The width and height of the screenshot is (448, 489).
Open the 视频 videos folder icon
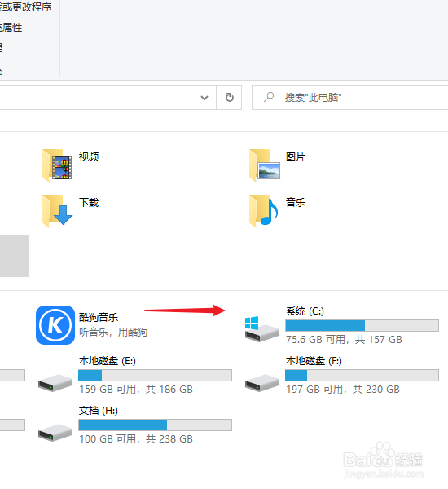click(x=57, y=165)
